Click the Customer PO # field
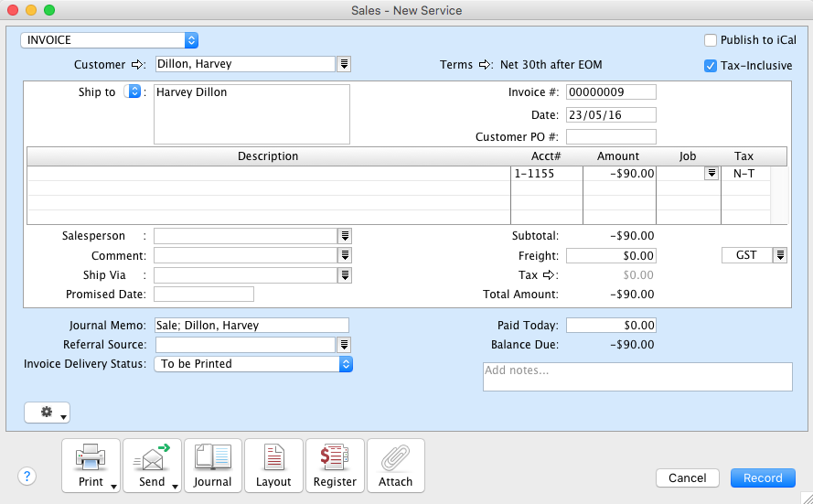 (611, 137)
